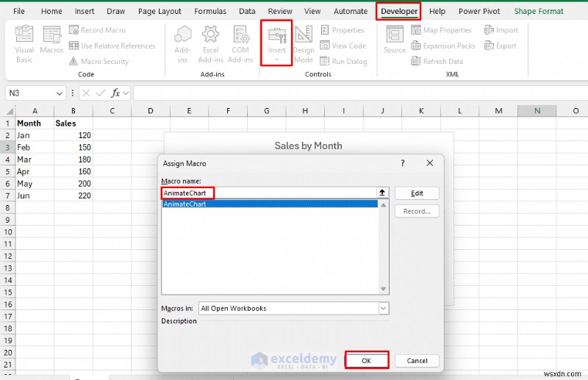Click the Macro name text field
Image resolution: width=588 pixels, height=380 pixels.
pyautogui.click(x=269, y=193)
